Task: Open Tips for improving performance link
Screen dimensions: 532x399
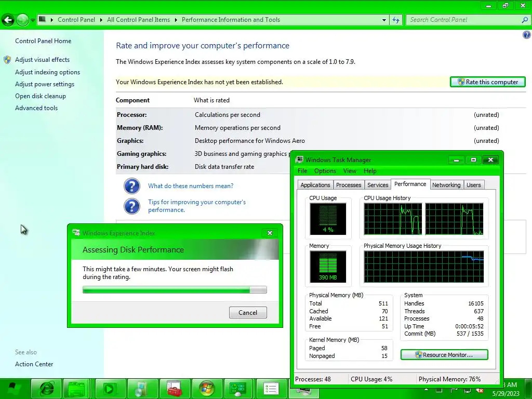Action: (197, 206)
